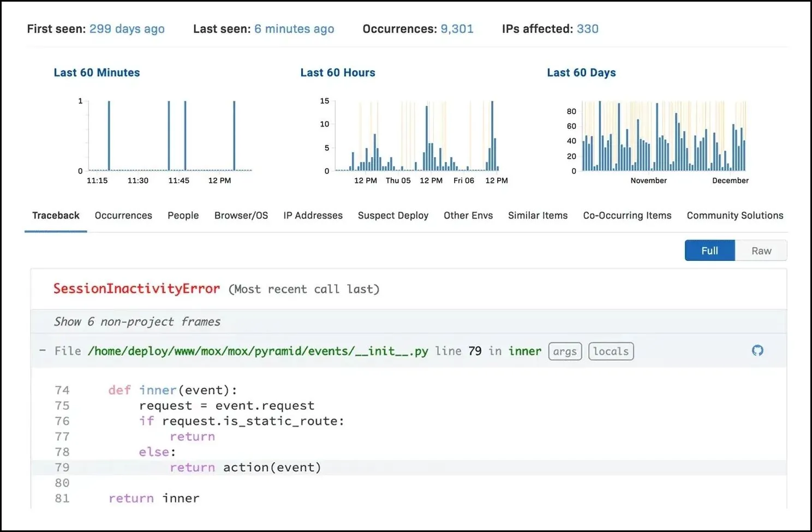The height and width of the screenshot is (532, 812).
Task: Click the 11:45 label on Minutes chart
Action: tap(179, 181)
